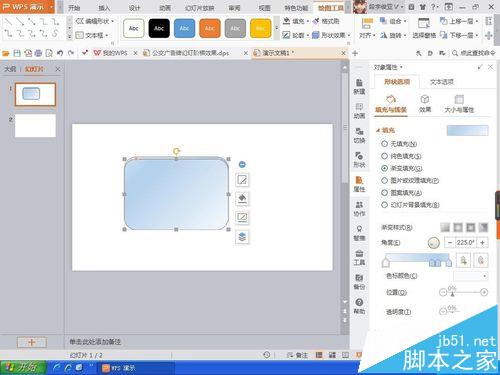This screenshot has width=500, height=375.
Task: Click the layer order icon beside shape
Action: (x=242, y=237)
